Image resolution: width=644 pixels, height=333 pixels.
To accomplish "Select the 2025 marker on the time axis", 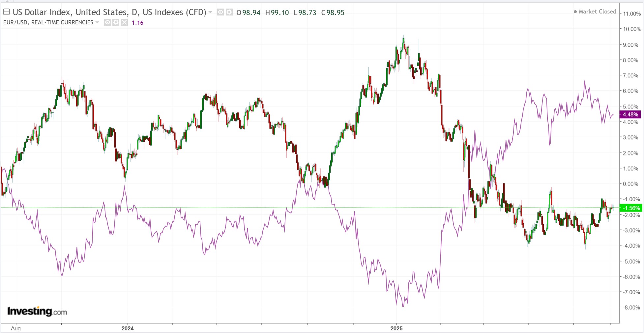I will (x=396, y=328).
